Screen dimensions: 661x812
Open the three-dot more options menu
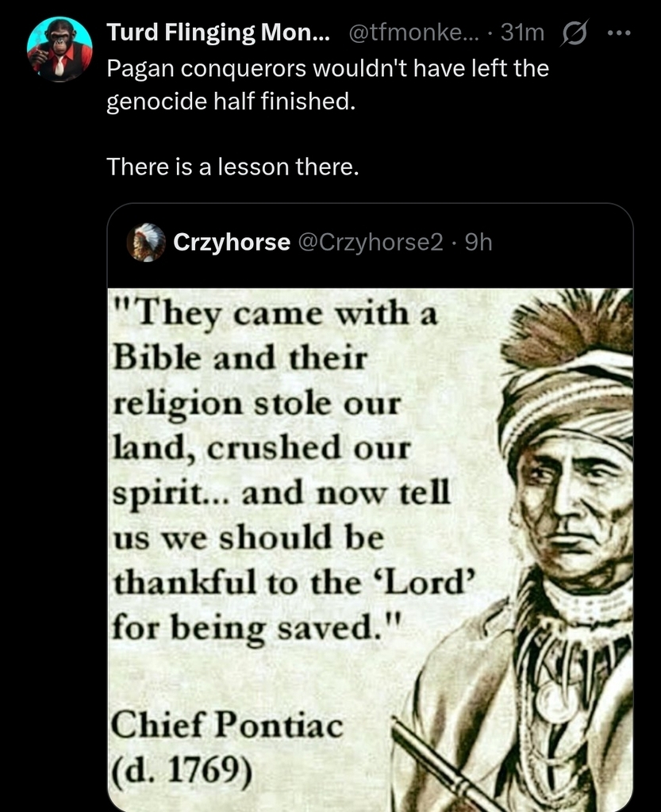click(620, 33)
